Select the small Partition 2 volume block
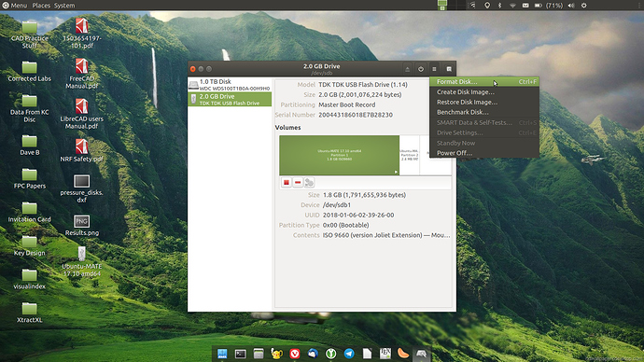Viewport: 644px width, 362px height. [409, 155]
